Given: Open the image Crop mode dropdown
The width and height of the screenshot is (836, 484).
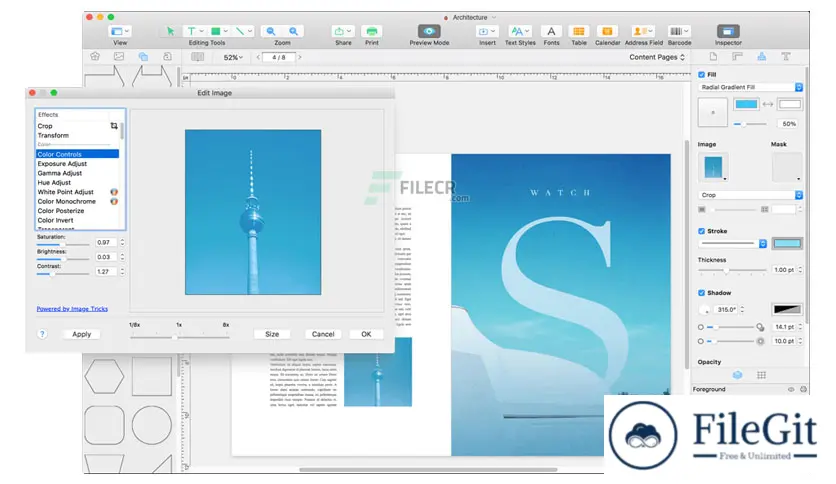Looking at the screenshot, I should (x=750, y=195).
